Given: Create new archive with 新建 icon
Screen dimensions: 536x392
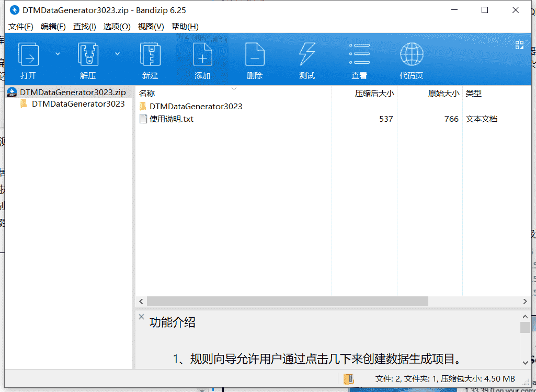Looking at the screenshot, I should (150, 54).
